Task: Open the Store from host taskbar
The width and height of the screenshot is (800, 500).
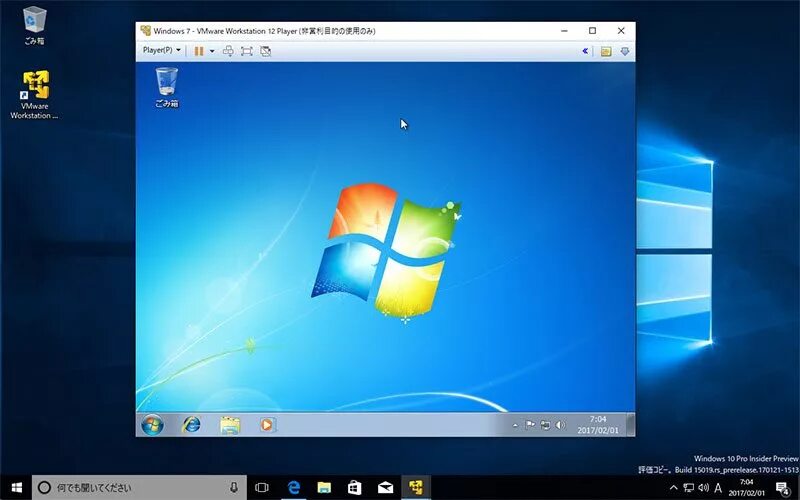Action: 355,488
